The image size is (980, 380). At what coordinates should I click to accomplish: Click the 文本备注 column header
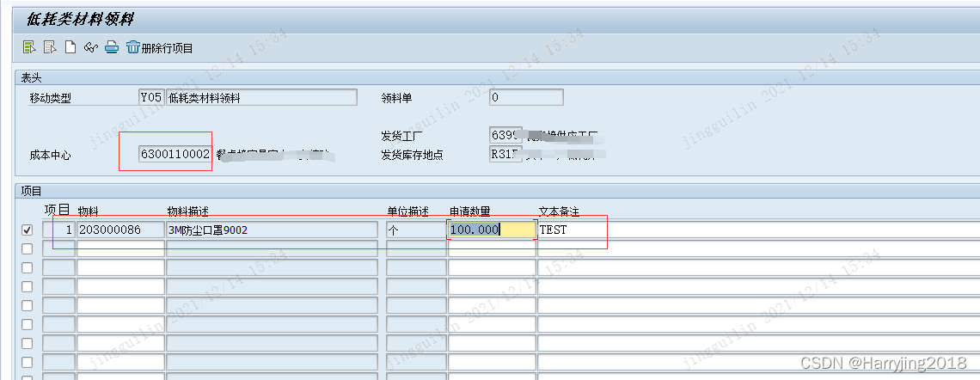(560, 211)
